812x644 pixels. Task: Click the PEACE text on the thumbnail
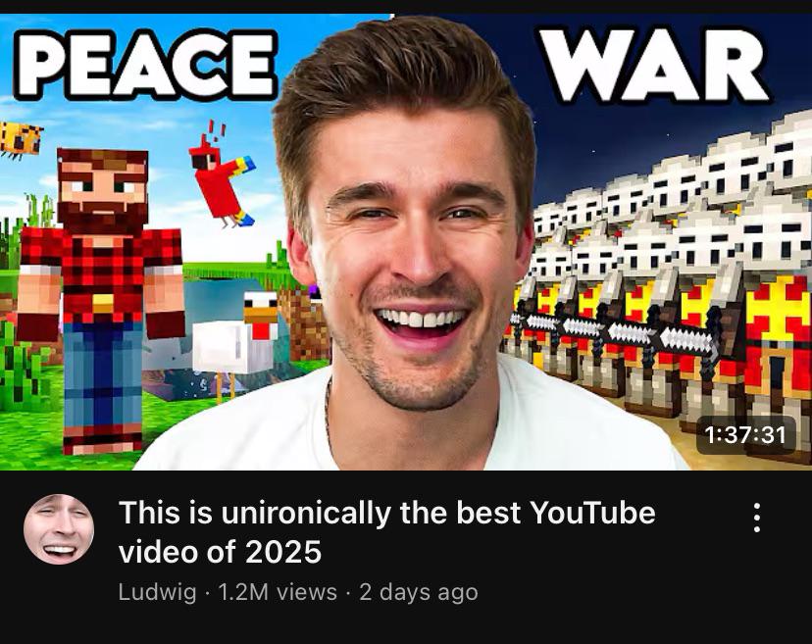point(145,64)
